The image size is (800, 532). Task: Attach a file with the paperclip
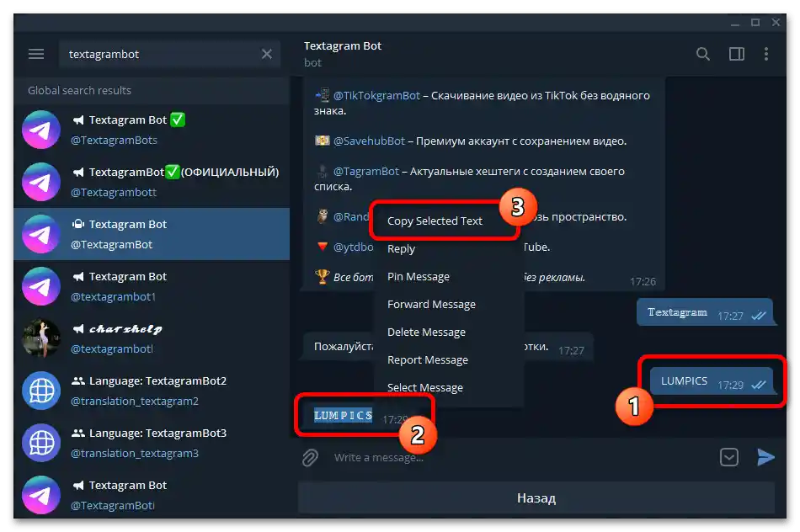(310, 458)
